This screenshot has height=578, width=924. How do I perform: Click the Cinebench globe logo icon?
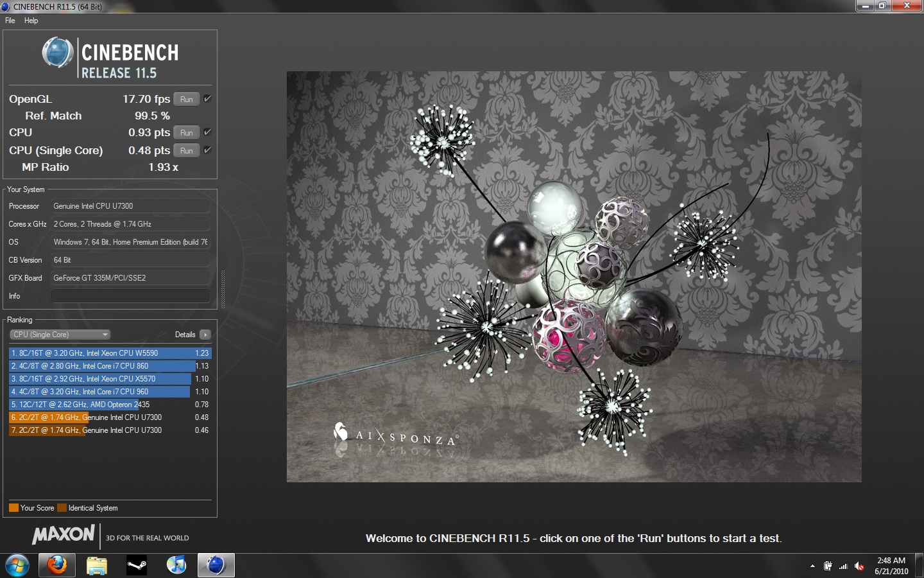point(58,53)
